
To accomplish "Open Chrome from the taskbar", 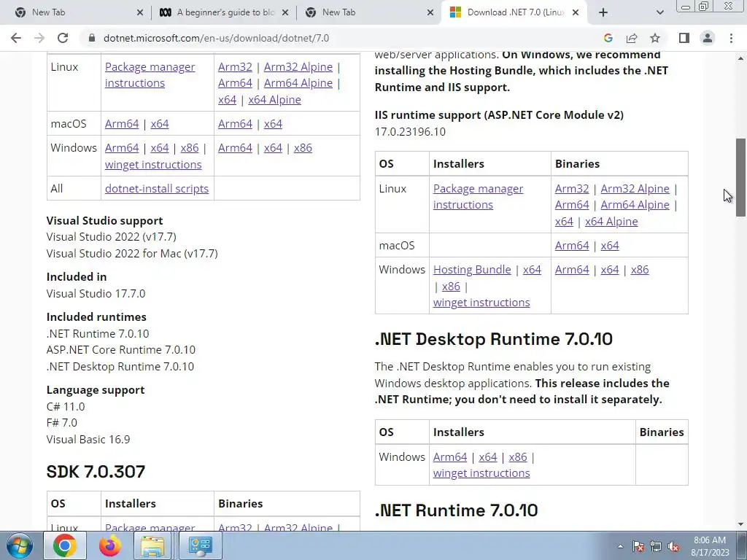I will (x=65, y=545).
